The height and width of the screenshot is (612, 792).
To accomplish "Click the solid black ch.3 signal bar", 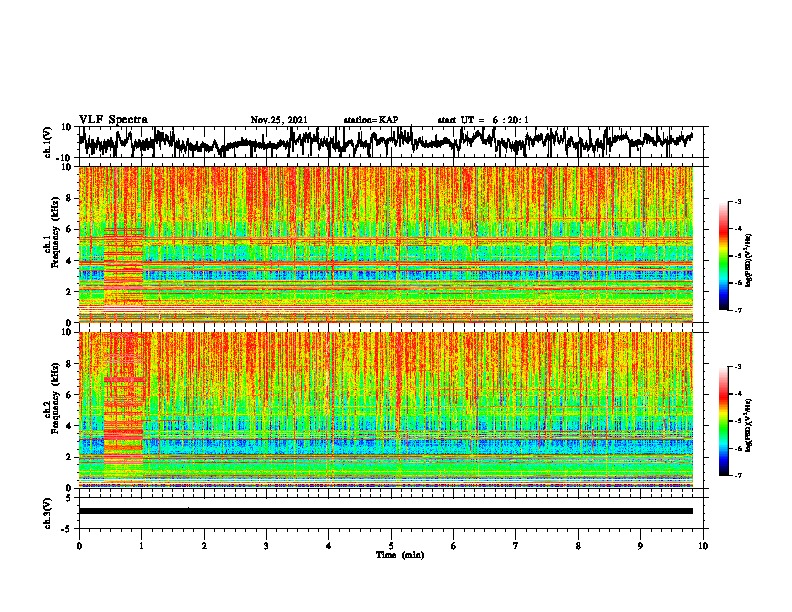I will point(386,511).
